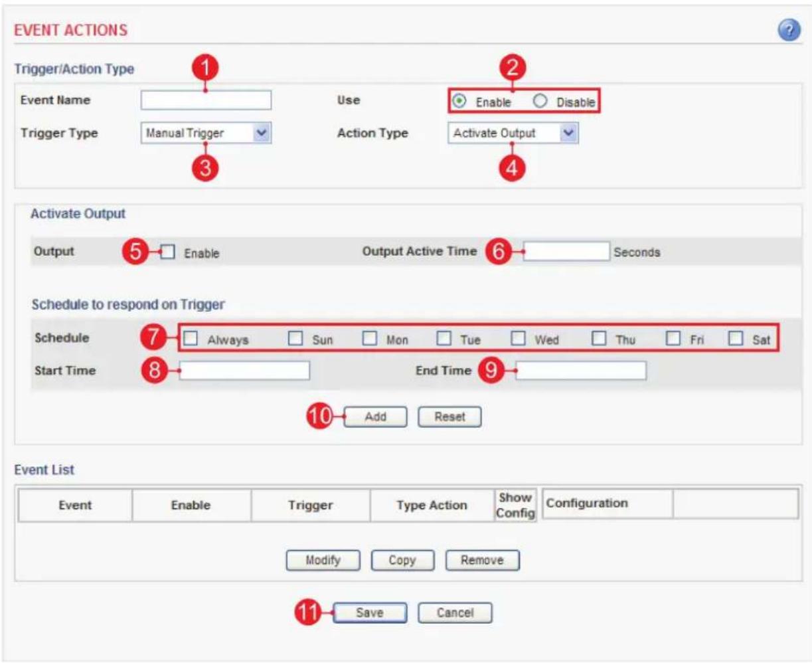The image size is (812, 663).
Task: Click the Show Config column header
Action: [x=515, y=505]
